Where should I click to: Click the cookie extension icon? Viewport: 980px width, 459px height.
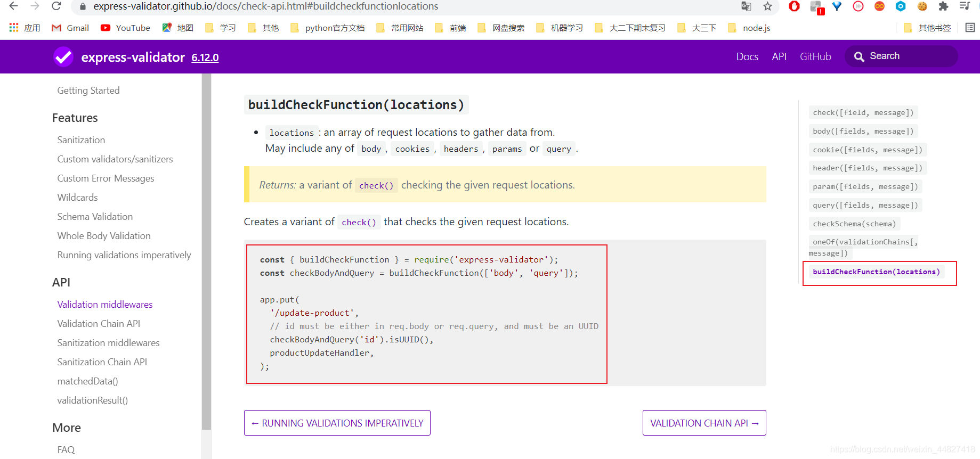coord(922,6)
